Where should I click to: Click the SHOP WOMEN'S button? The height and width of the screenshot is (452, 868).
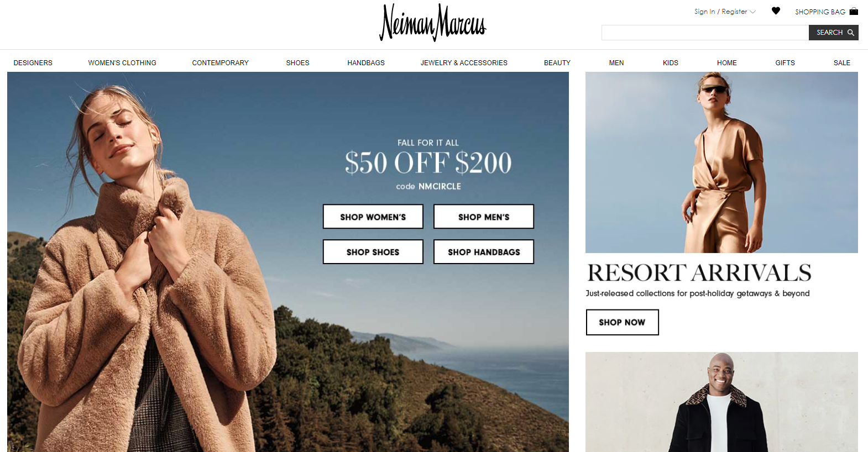pos(373,217)
